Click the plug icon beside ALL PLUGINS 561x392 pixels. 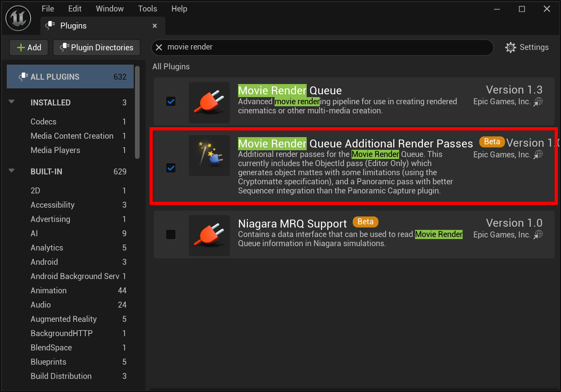[23, 76]
